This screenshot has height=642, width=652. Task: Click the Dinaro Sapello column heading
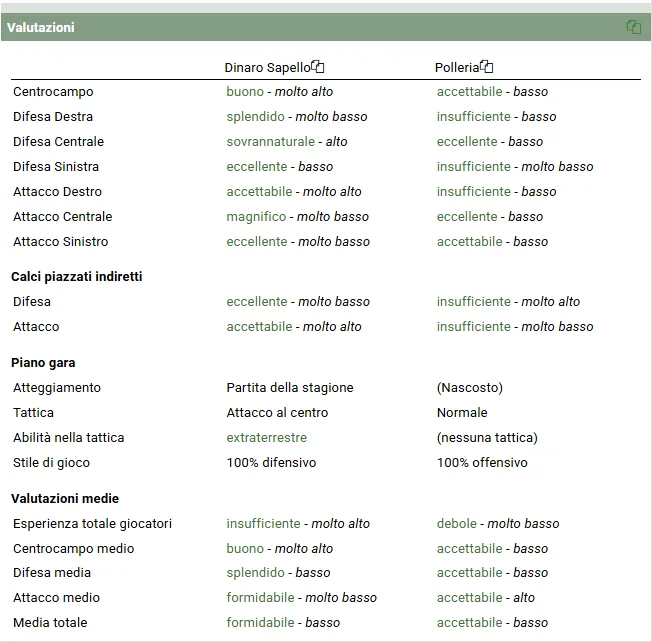[267, 68]
